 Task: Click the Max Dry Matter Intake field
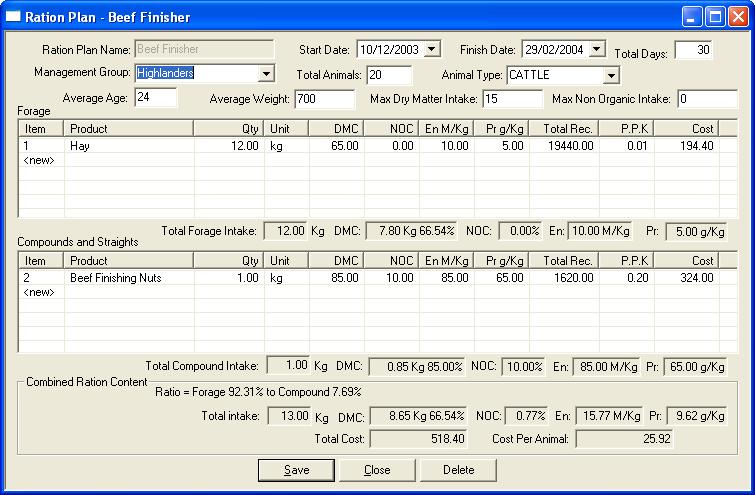(x=513, y=99)
